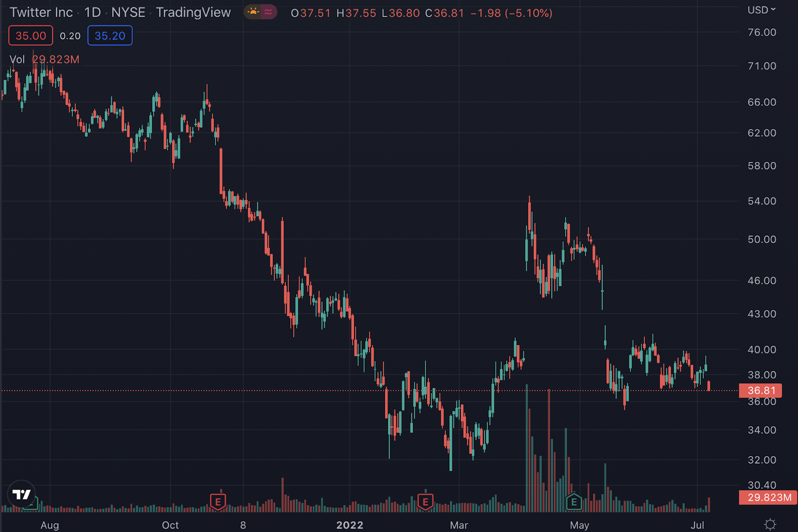This screenshot has height=532, width=798.
Task: Select the Twitter Inc symbol title
Action: [x=41, y=12]
